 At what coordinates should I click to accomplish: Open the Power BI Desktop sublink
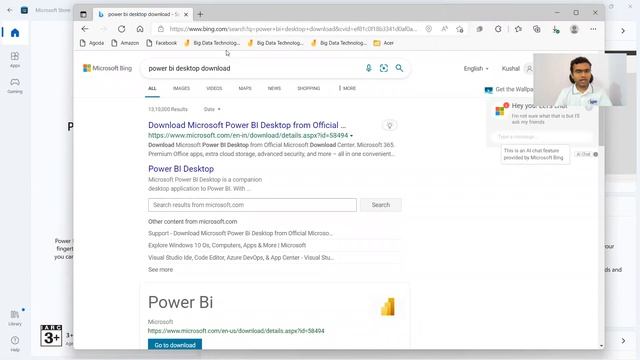(181, 169)
